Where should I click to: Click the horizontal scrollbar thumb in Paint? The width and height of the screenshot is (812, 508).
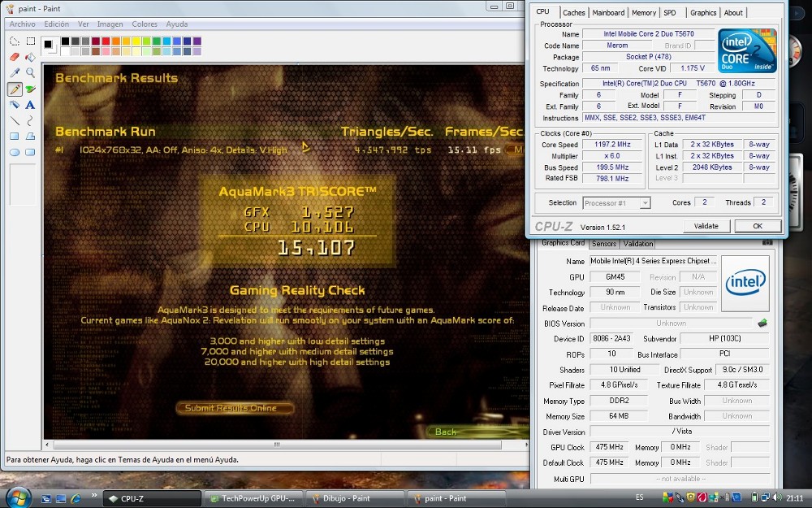277,445
